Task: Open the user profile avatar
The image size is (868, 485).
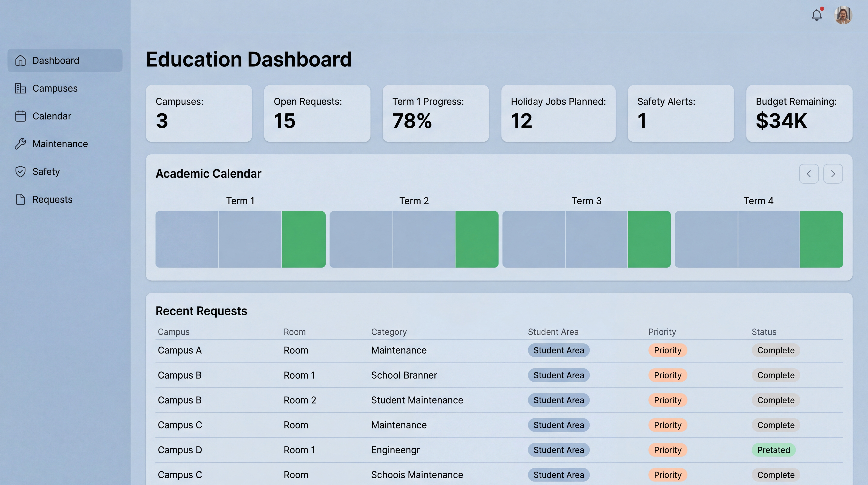Action: click(x=843, y=15)
